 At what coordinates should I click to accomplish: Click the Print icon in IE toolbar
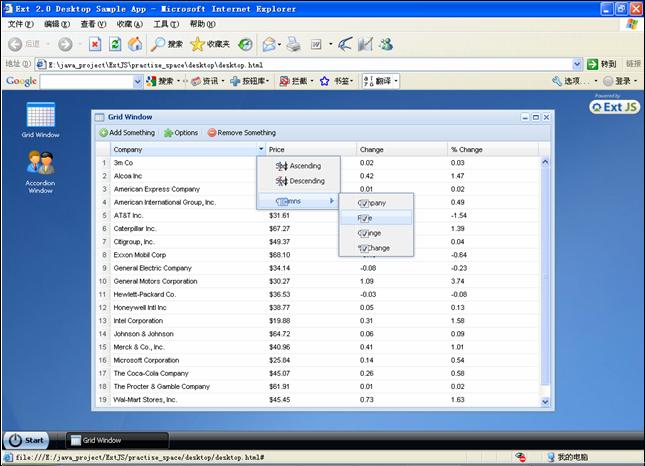[x=293, y=44]
